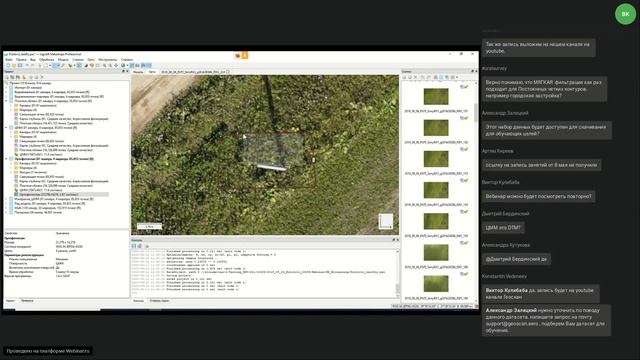The image size is (640, 360).
Task: Open the Инструменты menu
Action: click(108, 60)
